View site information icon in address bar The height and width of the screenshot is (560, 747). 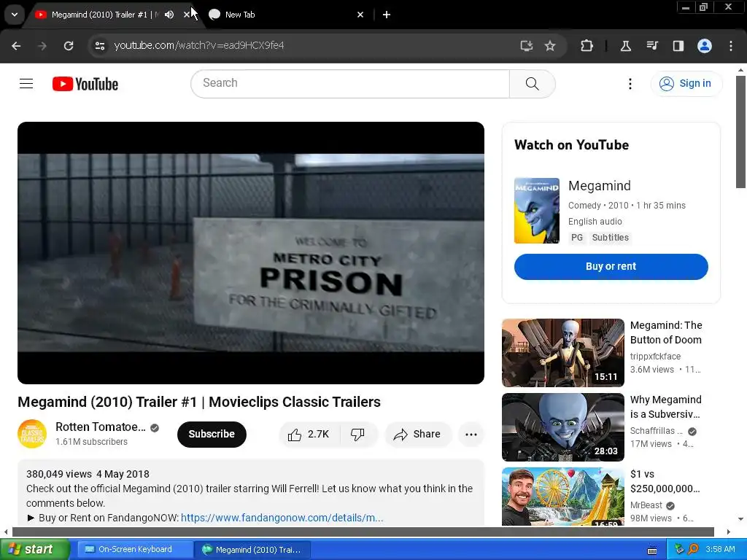[x=99, y=46]
